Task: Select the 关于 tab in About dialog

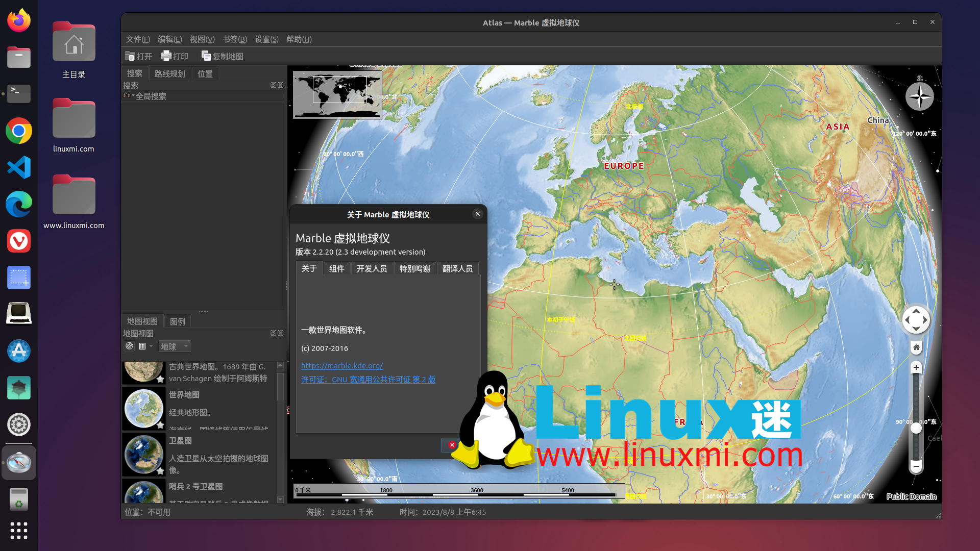Action: pos(309,268)
